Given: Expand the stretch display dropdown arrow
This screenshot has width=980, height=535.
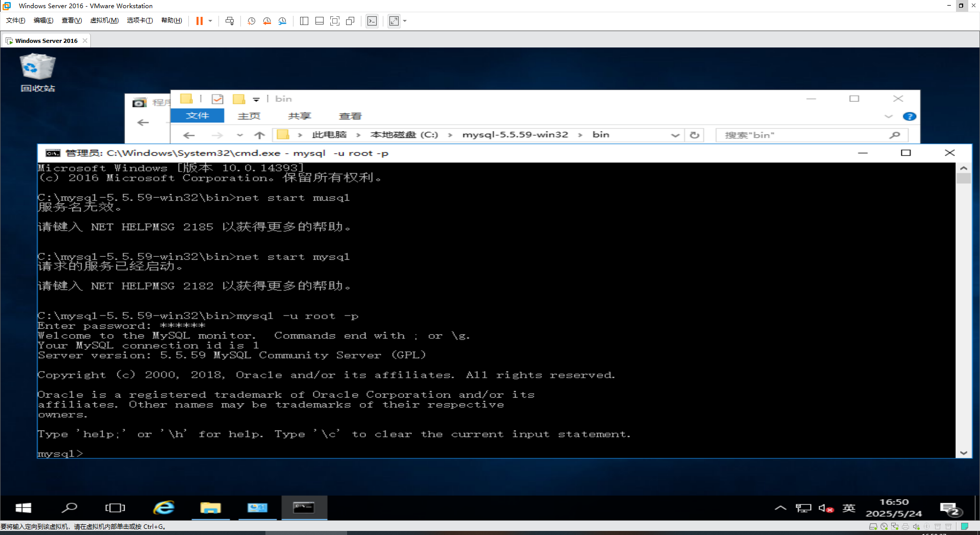Looking at the screenshot, I should (405, 21).
